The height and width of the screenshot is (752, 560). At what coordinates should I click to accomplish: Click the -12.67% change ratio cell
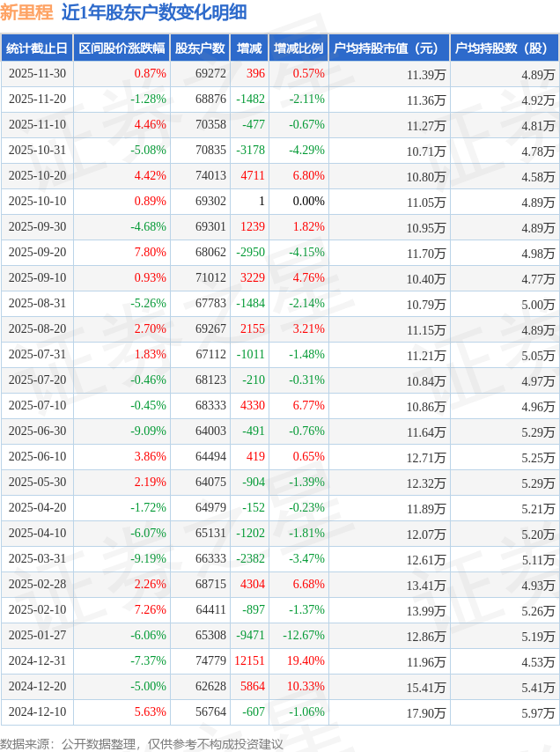click(303, 636)
